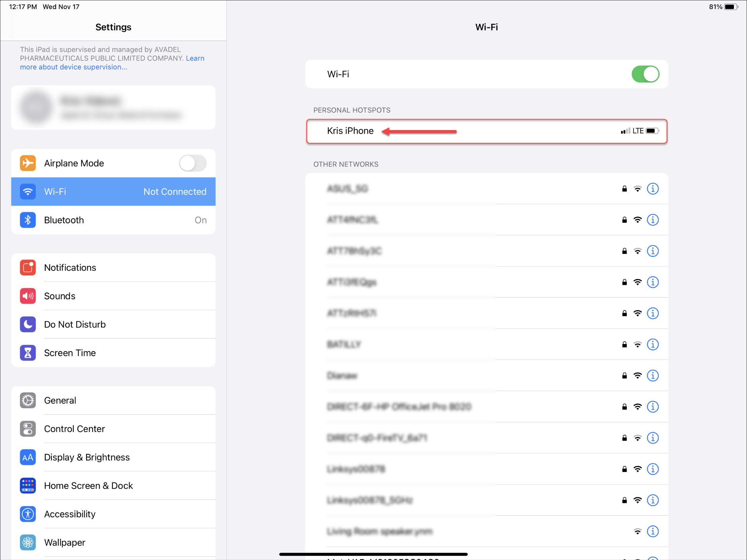Open info for Linksys00878_5GHz network
The width and height of the screenshot is (747, 560).
652,500
